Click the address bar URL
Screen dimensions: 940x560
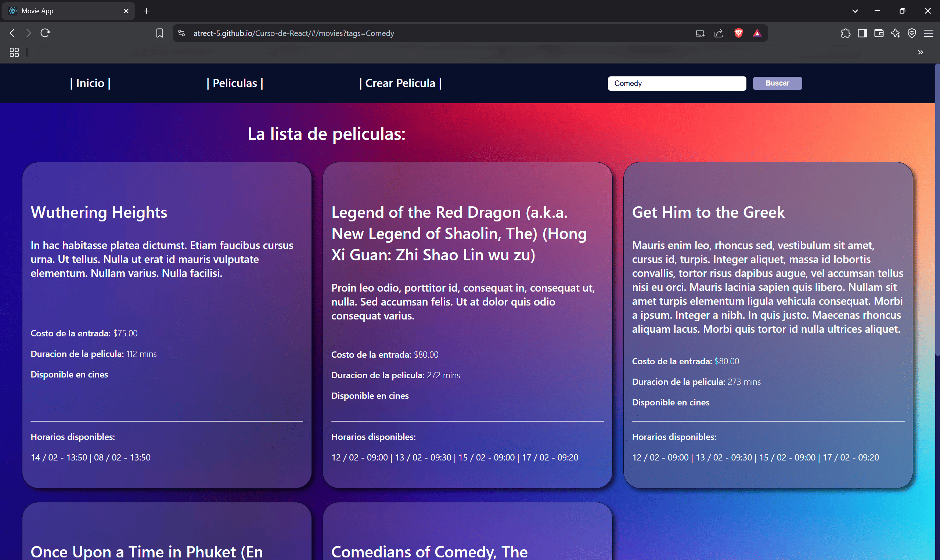coord(293,33)
